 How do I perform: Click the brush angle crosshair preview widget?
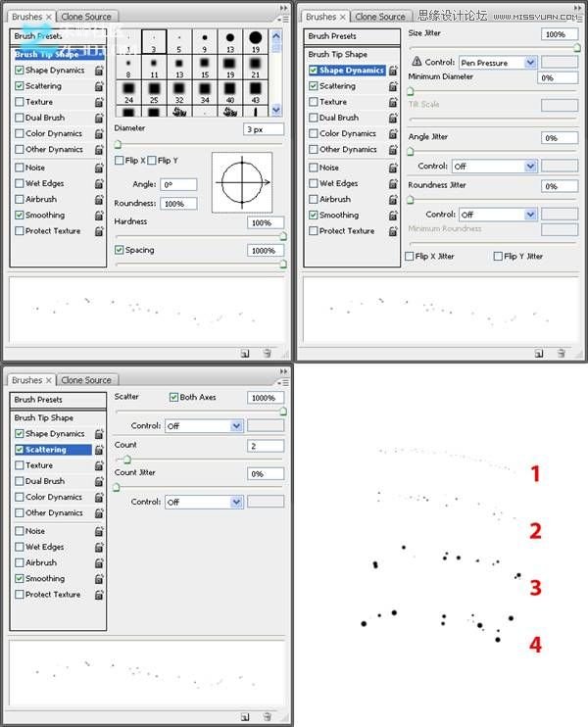click(240, 181)
